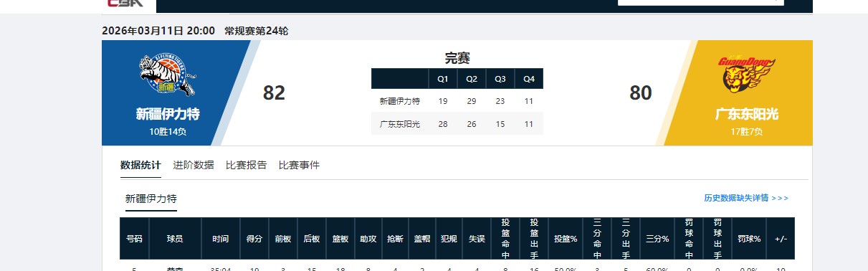Switch to the 进阶数据 tab
Image resolution: width=868 pixels, height=271 pixels.
194,165
